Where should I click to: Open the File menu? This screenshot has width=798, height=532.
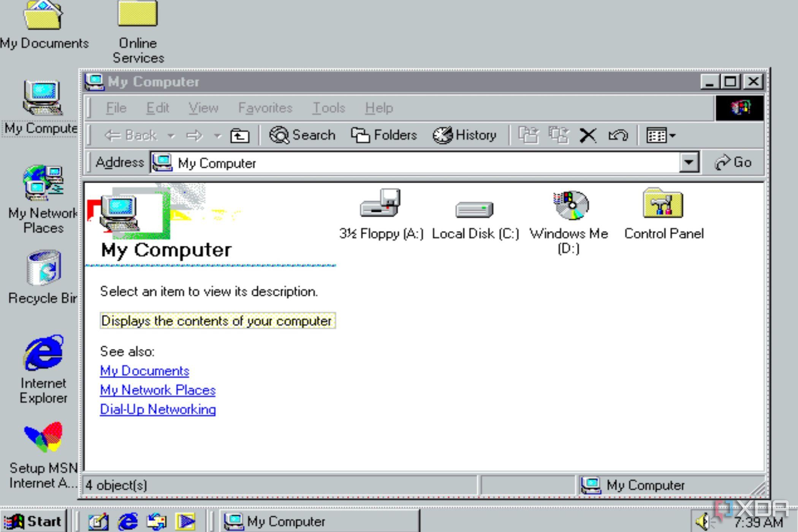point(116,108)
